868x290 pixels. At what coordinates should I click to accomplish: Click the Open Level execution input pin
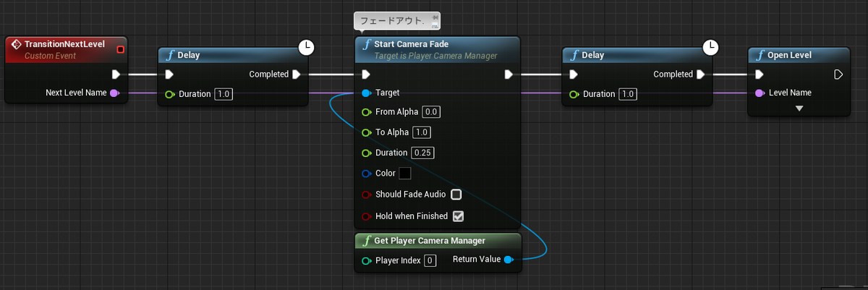click(x=759, y=74)
